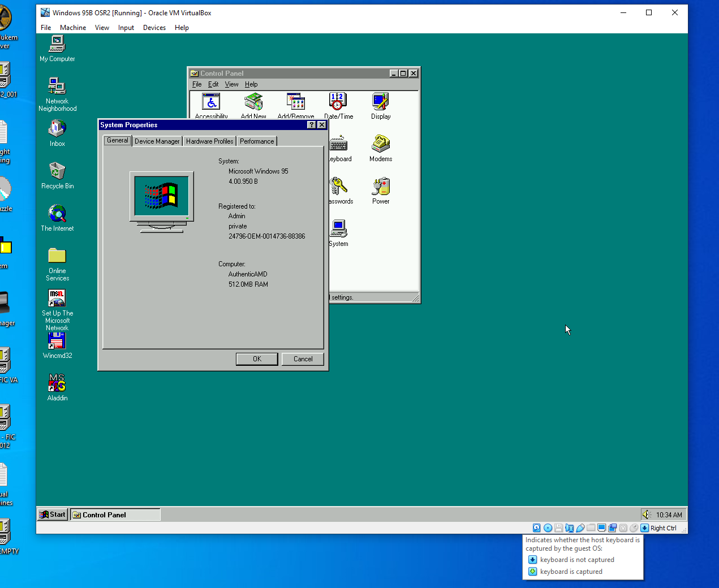
Task: Open Display settings in Control Panel
Action: pos(380,102)
